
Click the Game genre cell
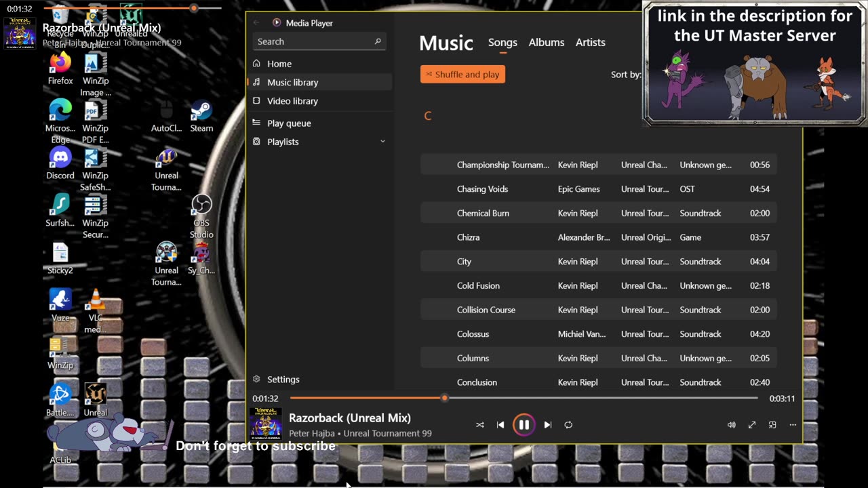pos(690,237)
